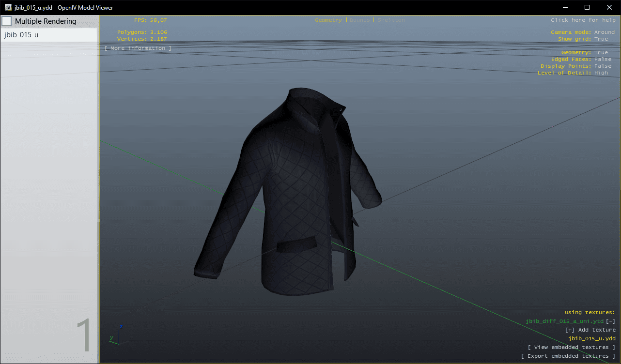
Task: Switch Camera mode from Around
Action: tap(604, 32)
